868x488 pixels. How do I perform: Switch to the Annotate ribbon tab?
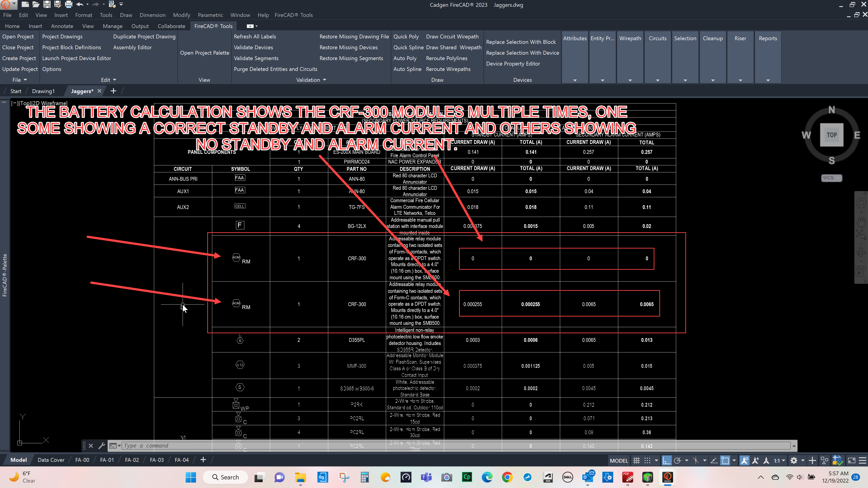(x=62, y=26)
